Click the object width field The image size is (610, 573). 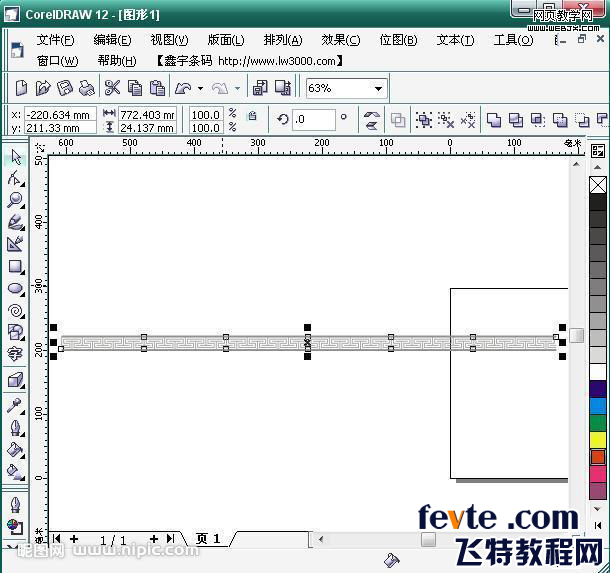[147, 115]
